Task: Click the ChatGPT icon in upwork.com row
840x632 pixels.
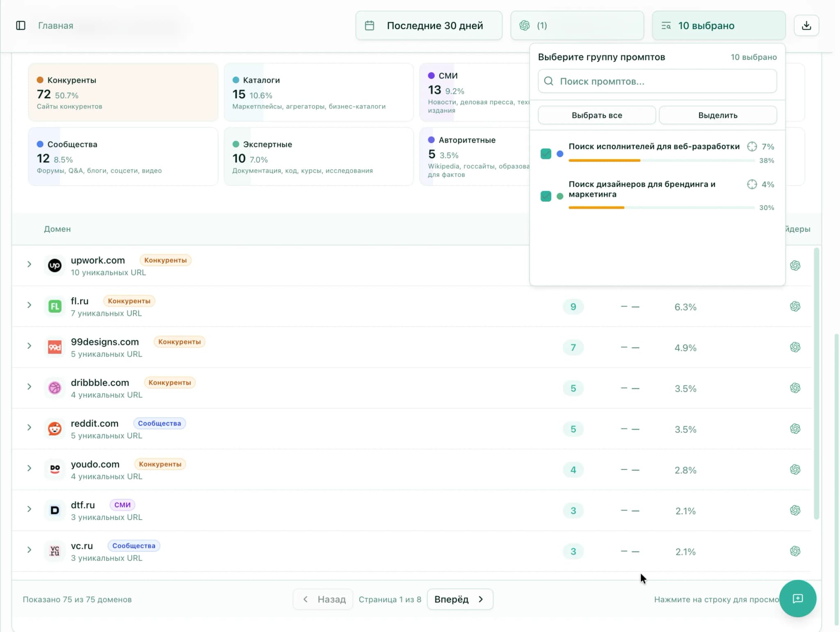Action: [795, 265]
